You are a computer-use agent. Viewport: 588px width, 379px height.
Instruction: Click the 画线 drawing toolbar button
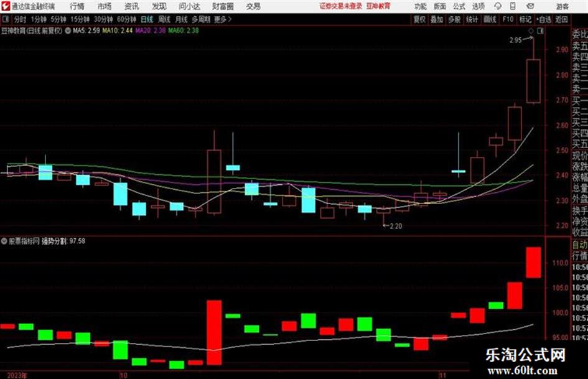pyautogui.click(x=490, y=19)
